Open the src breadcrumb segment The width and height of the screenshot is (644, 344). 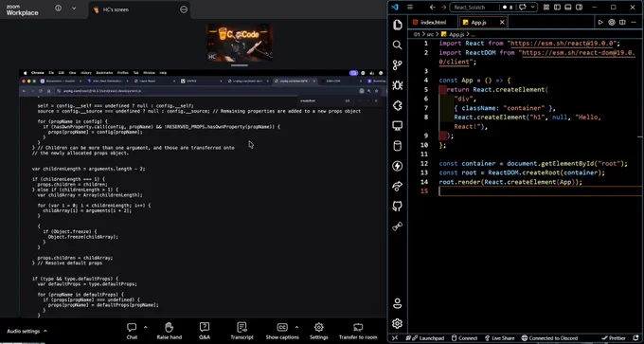(x=430, y=34)
